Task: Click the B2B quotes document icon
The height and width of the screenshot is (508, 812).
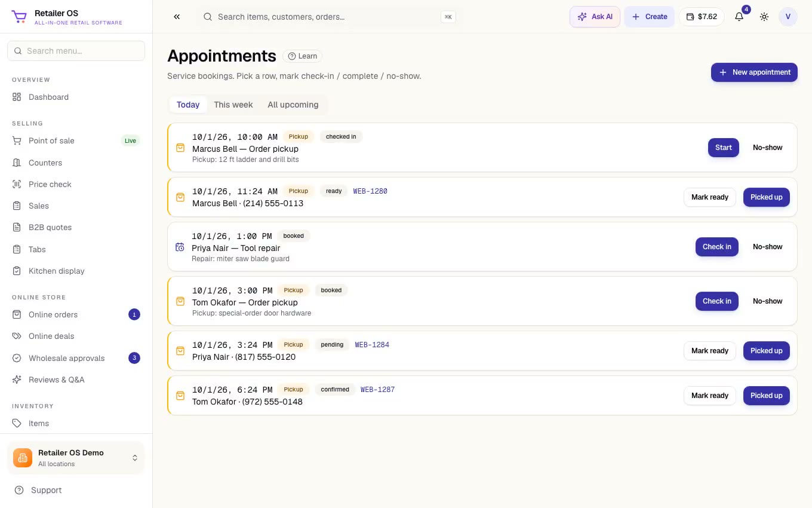Action: pyautogui.click(x=17, y=227)
